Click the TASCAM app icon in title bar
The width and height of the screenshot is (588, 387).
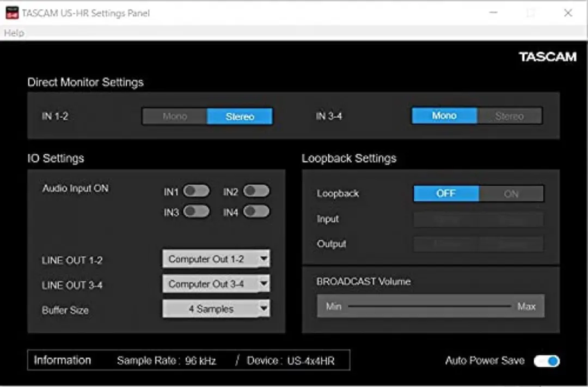tap(12, 13)
